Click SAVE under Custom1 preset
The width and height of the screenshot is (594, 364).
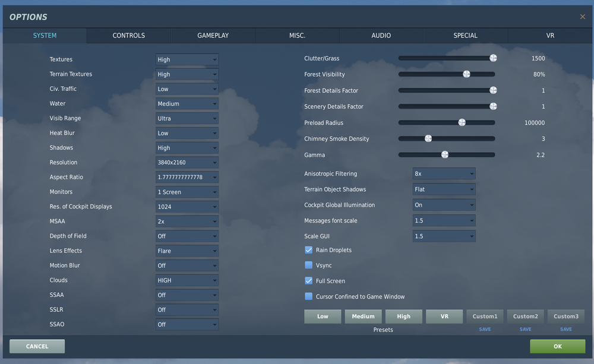[485, 328]
